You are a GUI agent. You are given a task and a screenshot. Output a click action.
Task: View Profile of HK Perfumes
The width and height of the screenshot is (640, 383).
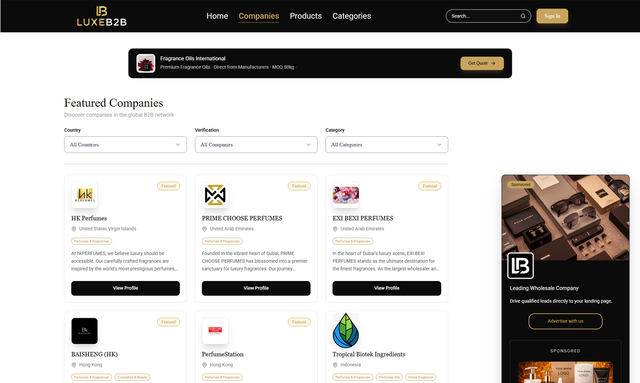125,288
